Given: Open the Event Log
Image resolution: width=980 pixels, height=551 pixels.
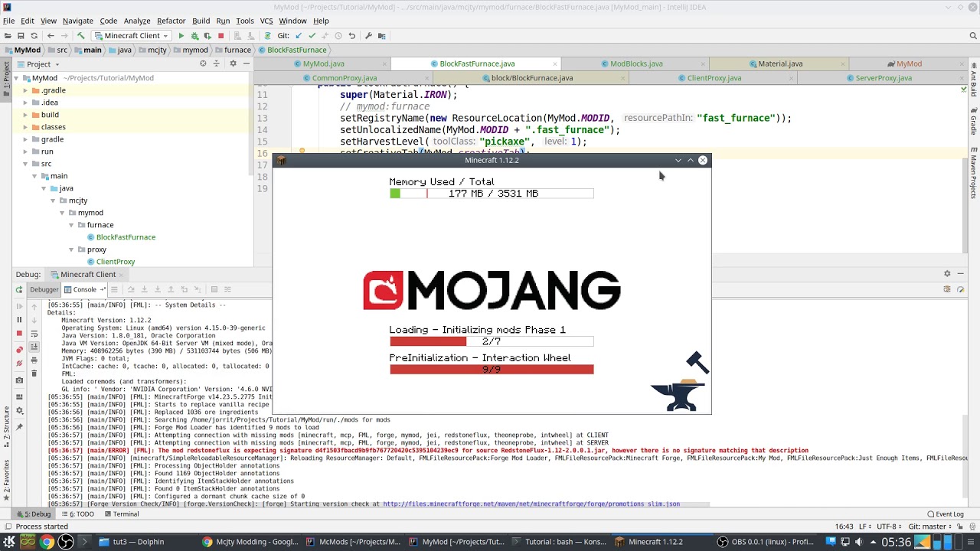Looking at the screenshot, I should (x=946, y=514).
